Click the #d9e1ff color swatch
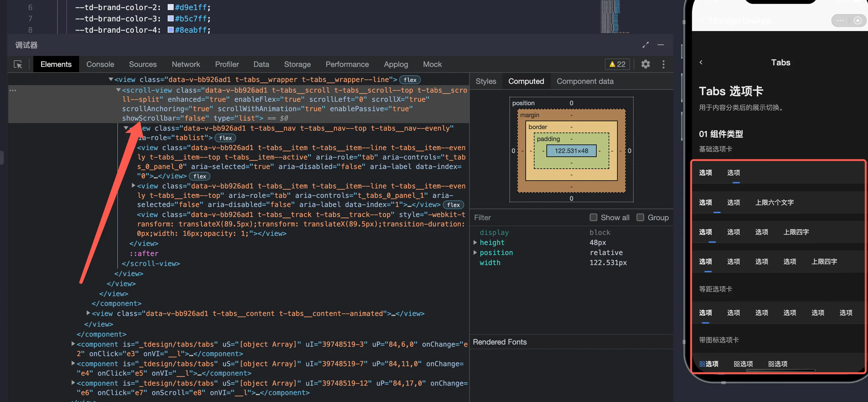The image size is (868, 402). point(171,7)
